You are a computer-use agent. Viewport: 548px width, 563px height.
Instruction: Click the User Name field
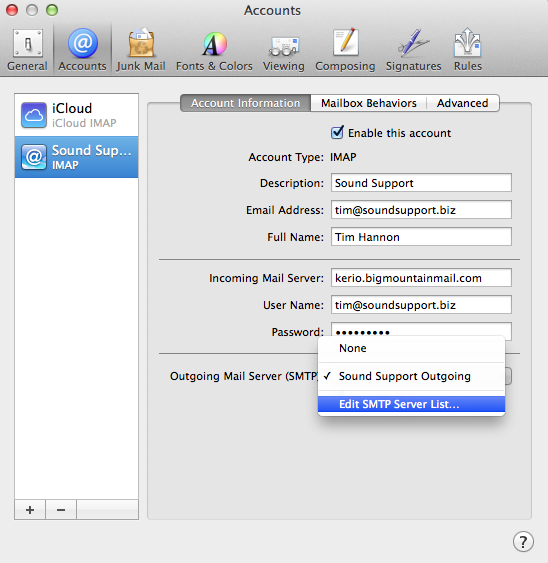(x=421, y=304)
